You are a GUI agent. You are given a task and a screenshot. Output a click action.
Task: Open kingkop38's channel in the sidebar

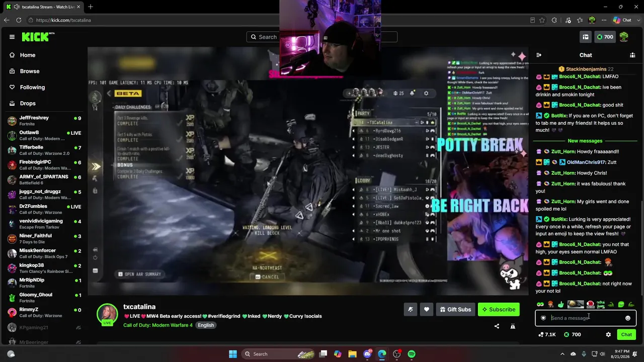pyautogui.click(x=44, y=268)
